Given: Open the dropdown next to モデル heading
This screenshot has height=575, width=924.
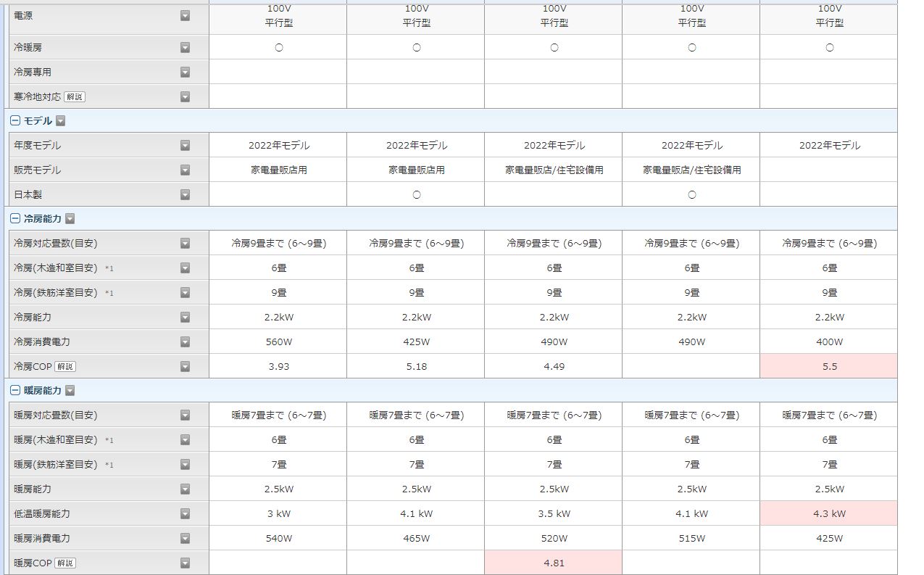Looking at the screenshot, I should 61,121.
